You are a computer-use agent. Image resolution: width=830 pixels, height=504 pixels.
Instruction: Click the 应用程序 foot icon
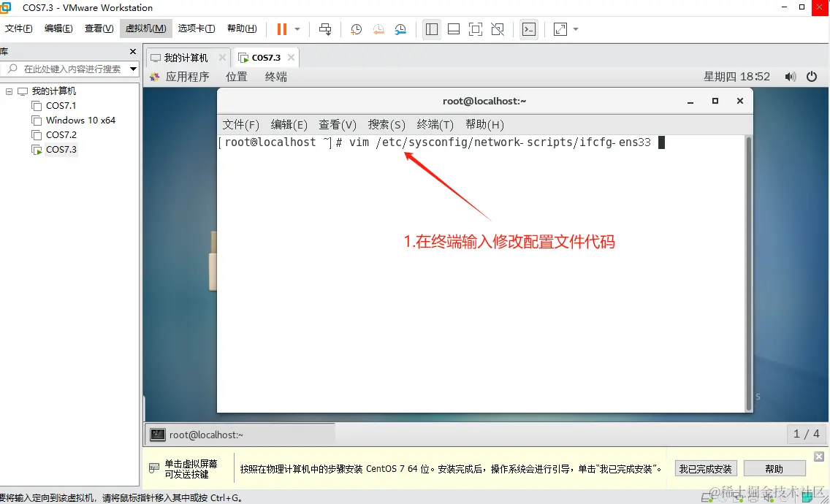click(155, 77)
